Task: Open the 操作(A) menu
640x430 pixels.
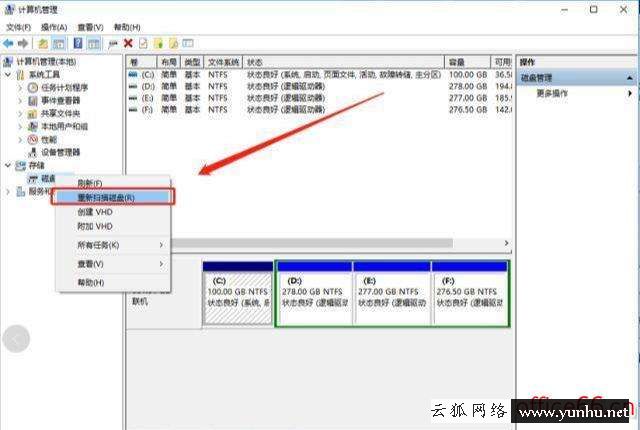Action: point(54,27)
